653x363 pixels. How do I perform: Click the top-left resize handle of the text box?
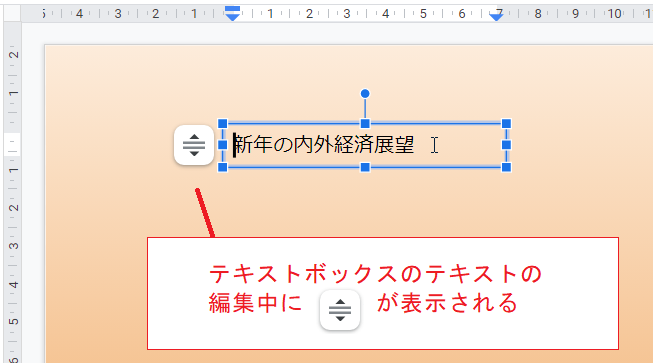tap(223, 124)
